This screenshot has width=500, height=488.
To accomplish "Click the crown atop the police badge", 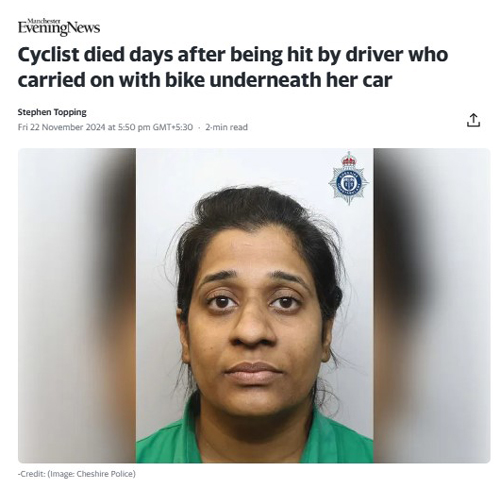I will 349,159.
